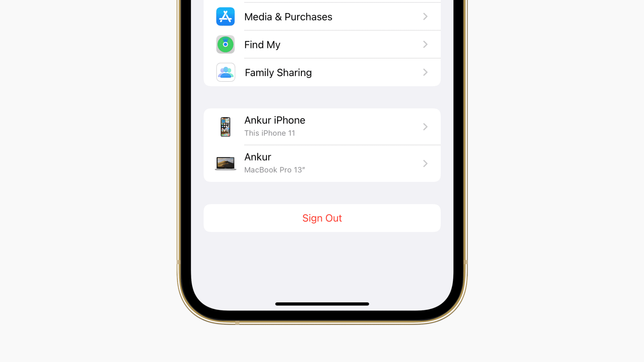Select the App Store icon
The height and width of the screenshot is (362, 644).
225,16
